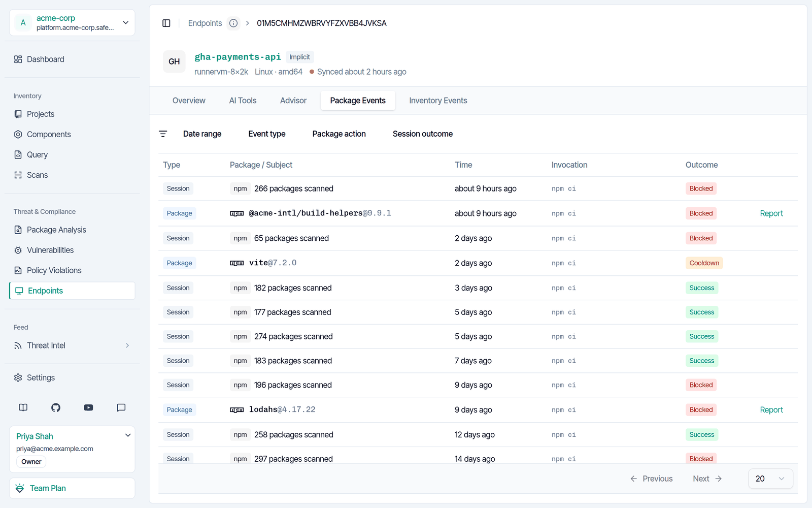Open the YouTube icon in sidebar
The height and width of the screenshot is (508, 812).
coord(88,407)
